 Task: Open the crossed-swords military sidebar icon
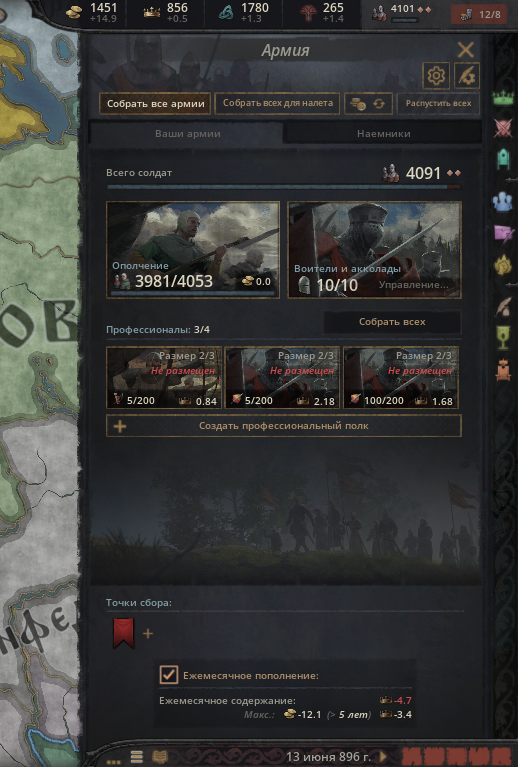click(x=503, y=129)
